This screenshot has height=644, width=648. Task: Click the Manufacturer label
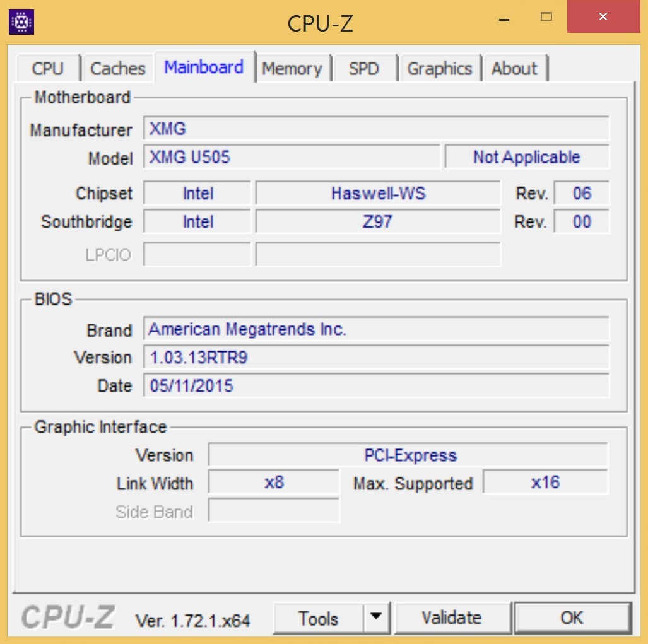point(81,130)
